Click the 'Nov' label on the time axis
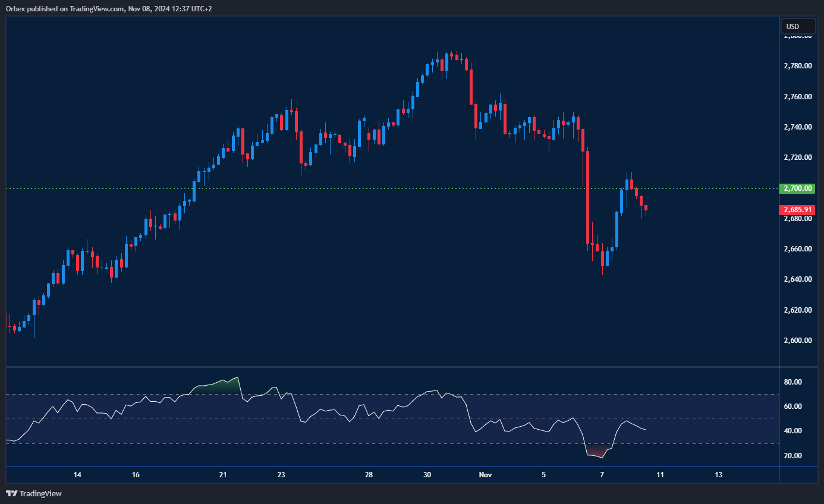Image resolution: width=824 pixels, height=504 pixels. tap(486, 475)
